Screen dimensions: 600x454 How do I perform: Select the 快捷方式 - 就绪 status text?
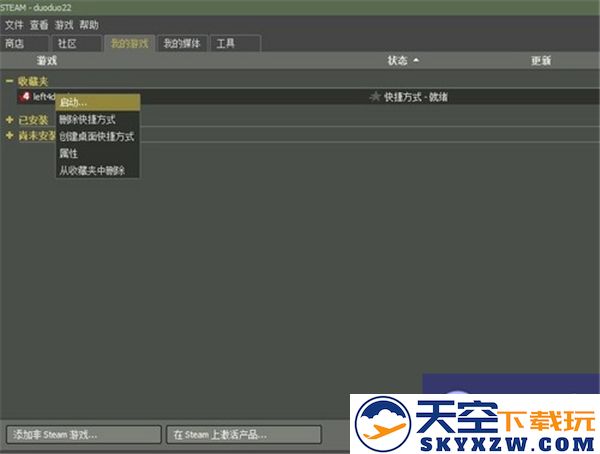(416, 97)
